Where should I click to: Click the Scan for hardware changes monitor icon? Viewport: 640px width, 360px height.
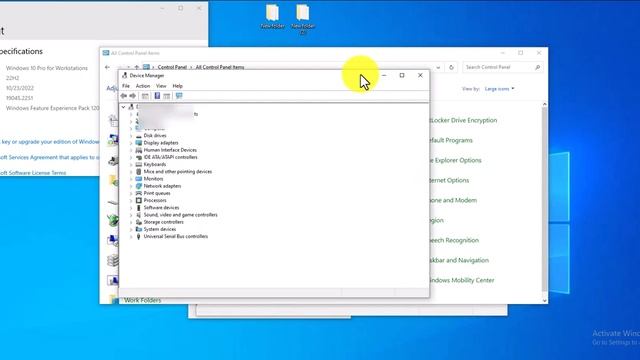tap(179, 96)
